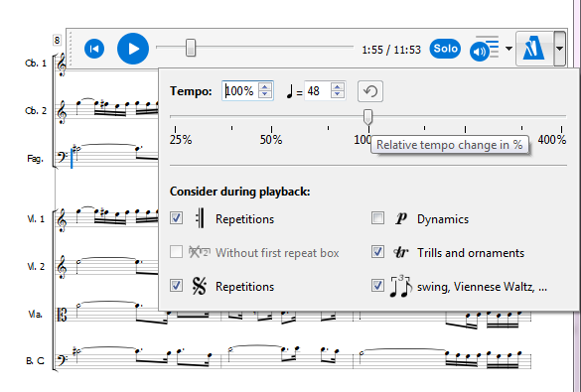Click the quarter-note BPM value field
The height and width of the screenshot is (392, 581).
[318, 90]
